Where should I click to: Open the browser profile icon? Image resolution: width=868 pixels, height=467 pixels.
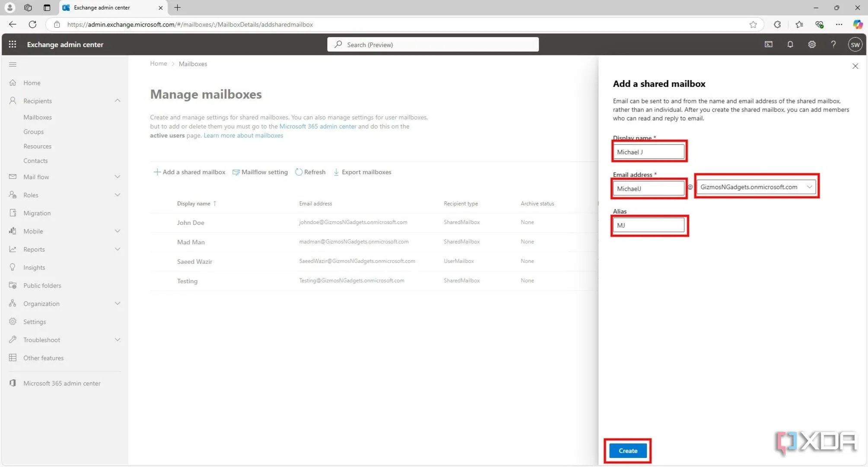click(10, 7)
